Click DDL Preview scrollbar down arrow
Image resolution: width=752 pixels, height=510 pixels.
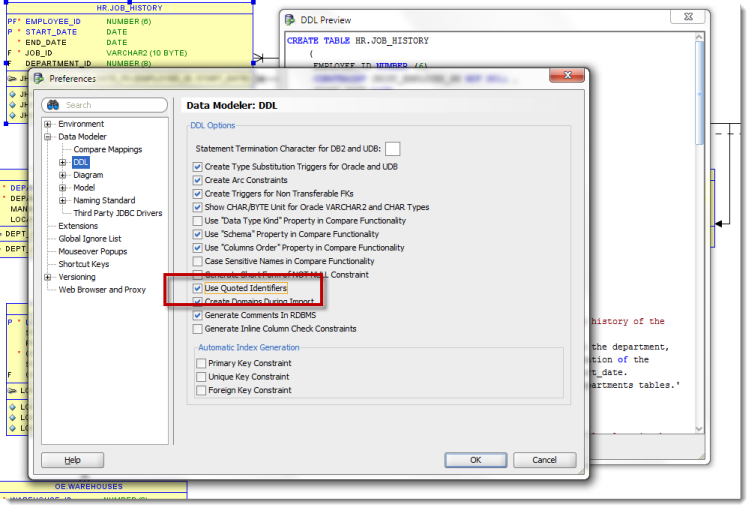pos(699,429)
